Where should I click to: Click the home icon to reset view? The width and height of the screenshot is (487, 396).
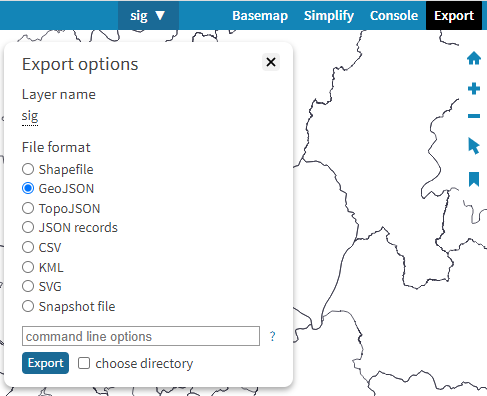(x=474, y=59)
